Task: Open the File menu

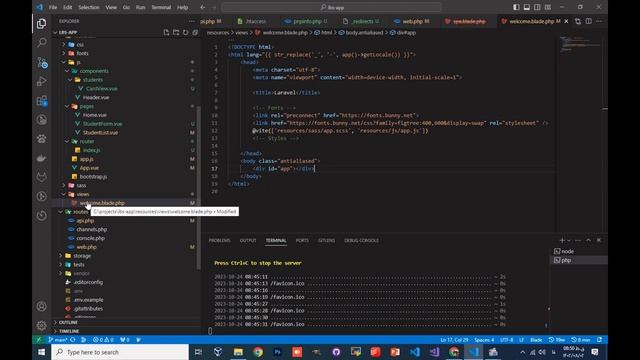Action: click(53, 7)
